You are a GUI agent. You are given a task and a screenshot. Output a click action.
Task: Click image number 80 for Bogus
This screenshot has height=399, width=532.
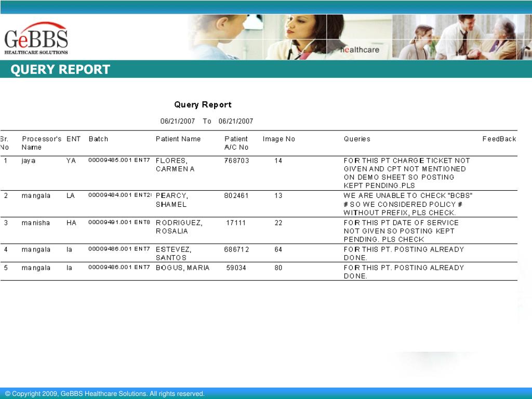pos(278,268)
